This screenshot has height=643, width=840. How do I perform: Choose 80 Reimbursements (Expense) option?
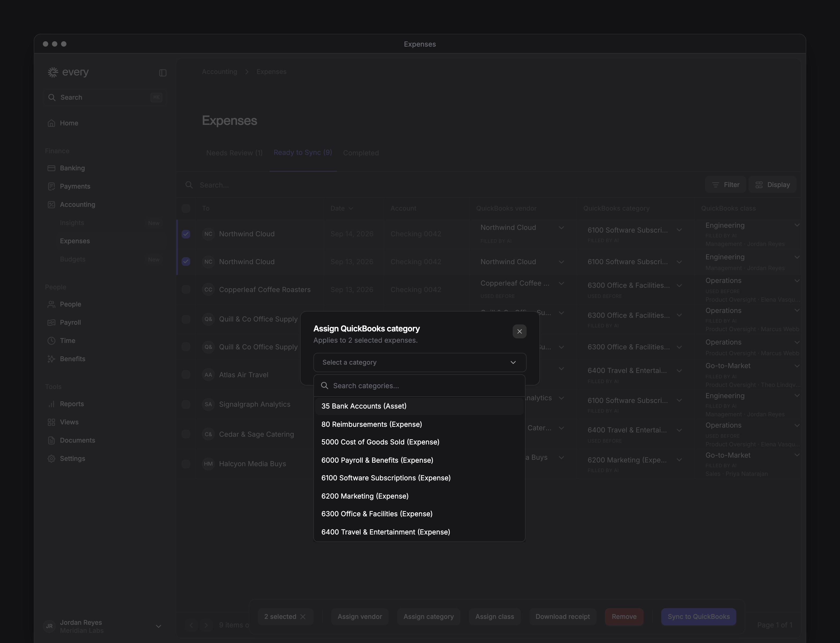pos(419,424)
